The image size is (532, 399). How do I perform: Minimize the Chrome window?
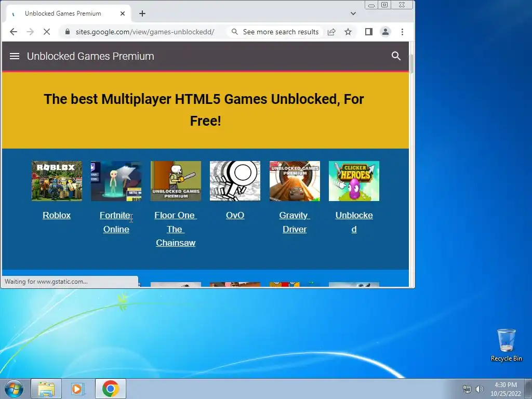click(371, 5)
